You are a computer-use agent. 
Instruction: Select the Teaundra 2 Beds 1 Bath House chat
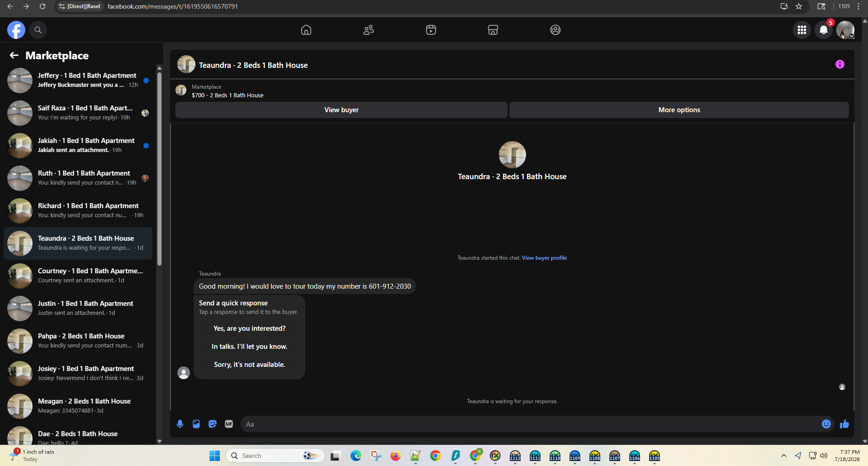(78, 243)
